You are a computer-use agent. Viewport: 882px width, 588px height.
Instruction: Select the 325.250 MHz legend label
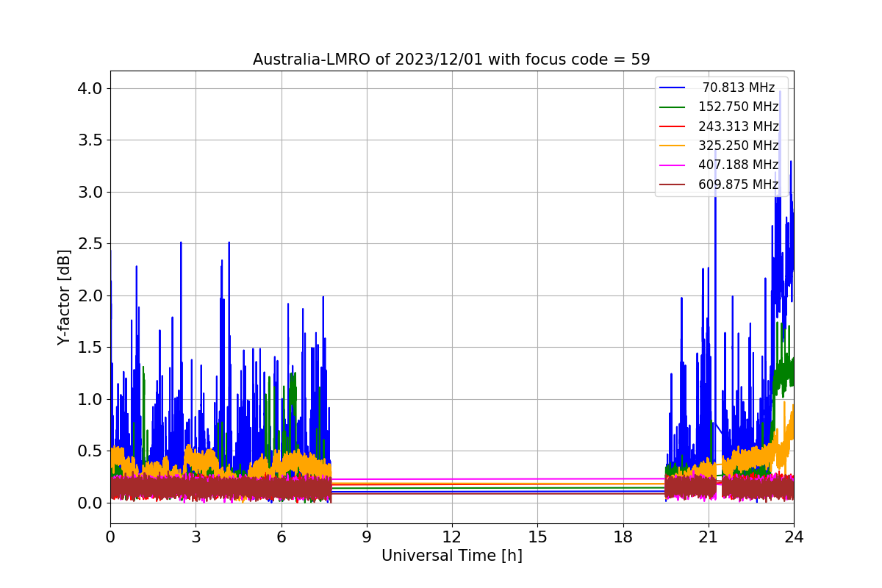point(739,146)
